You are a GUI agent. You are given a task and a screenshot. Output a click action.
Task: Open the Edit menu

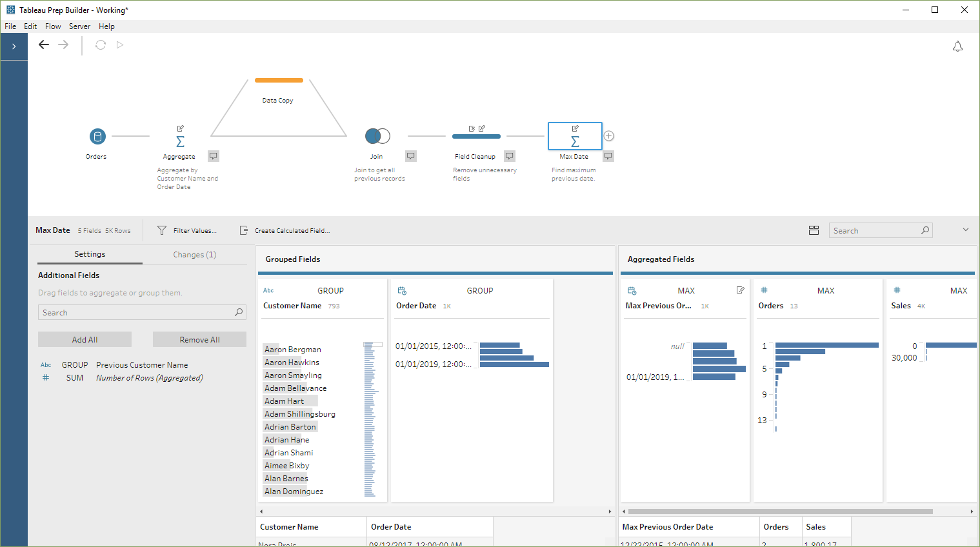point(30,26)
